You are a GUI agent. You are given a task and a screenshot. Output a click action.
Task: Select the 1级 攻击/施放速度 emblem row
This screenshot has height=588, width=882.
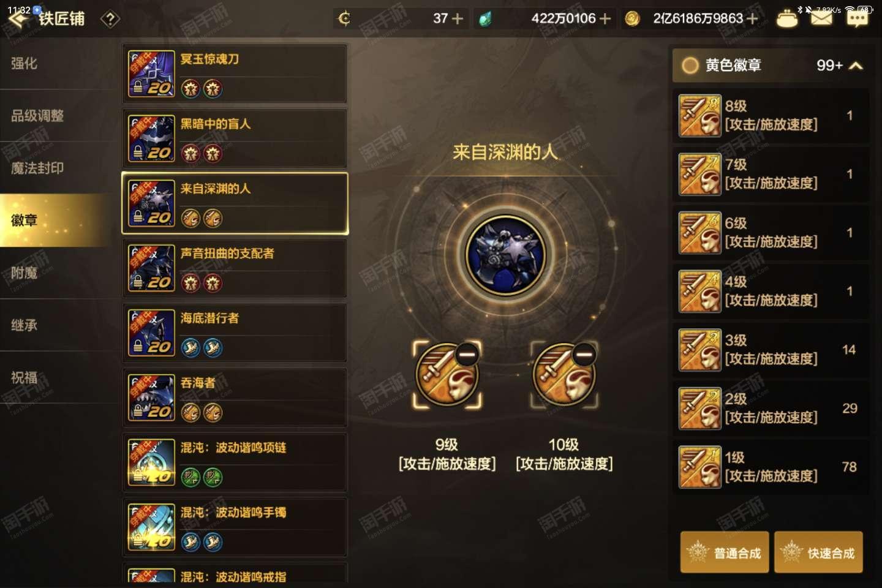coord(771,467)
